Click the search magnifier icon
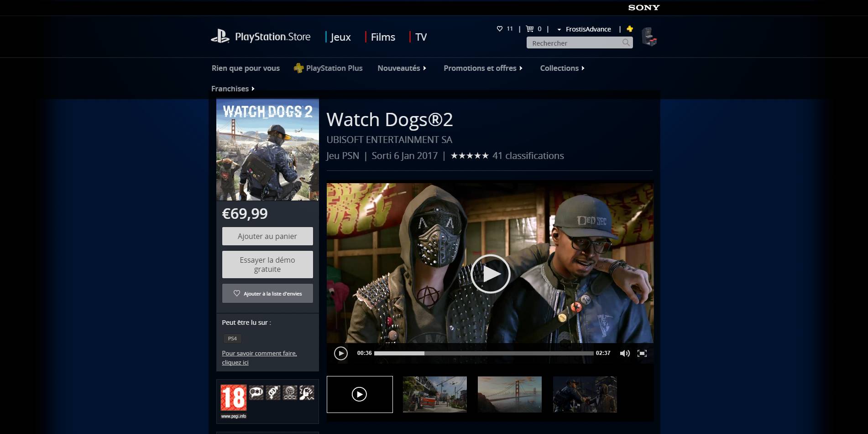This screenshot has height=434, width=868. pos(626,42)
